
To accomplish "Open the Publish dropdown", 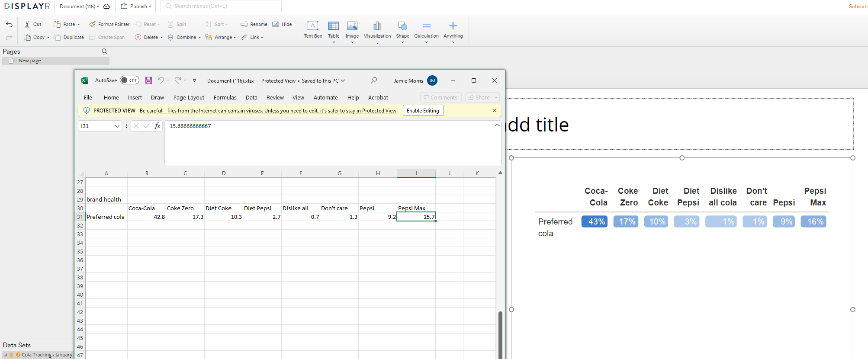I will (x=136, y=6).
